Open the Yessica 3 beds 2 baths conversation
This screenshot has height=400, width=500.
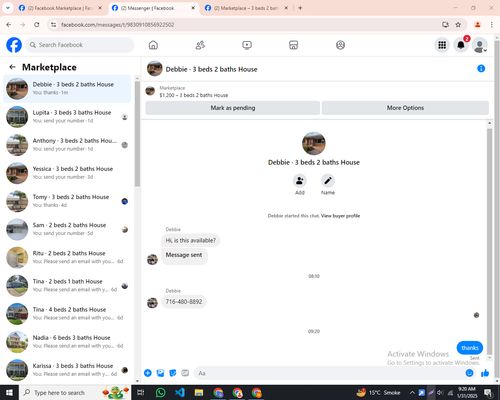pos(67,173)
